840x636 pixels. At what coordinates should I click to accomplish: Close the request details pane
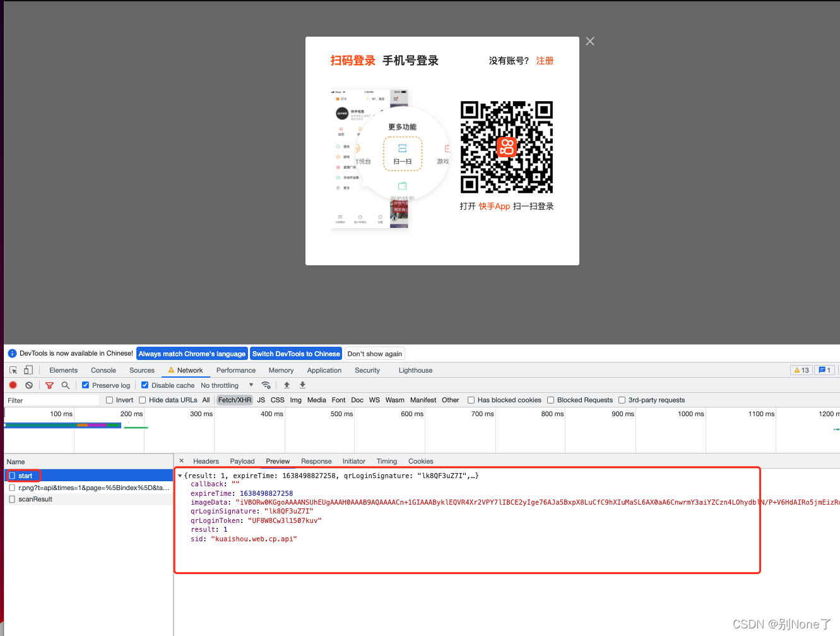coord(182,461)
